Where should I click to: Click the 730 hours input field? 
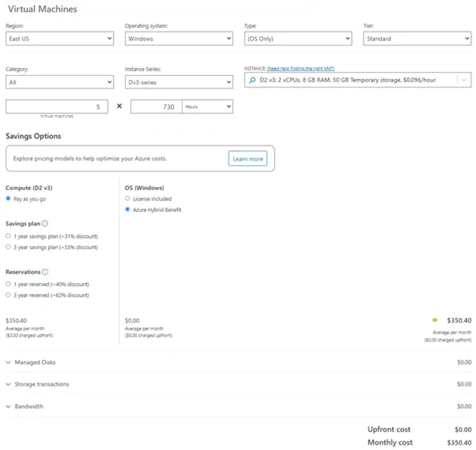[157, 107]
